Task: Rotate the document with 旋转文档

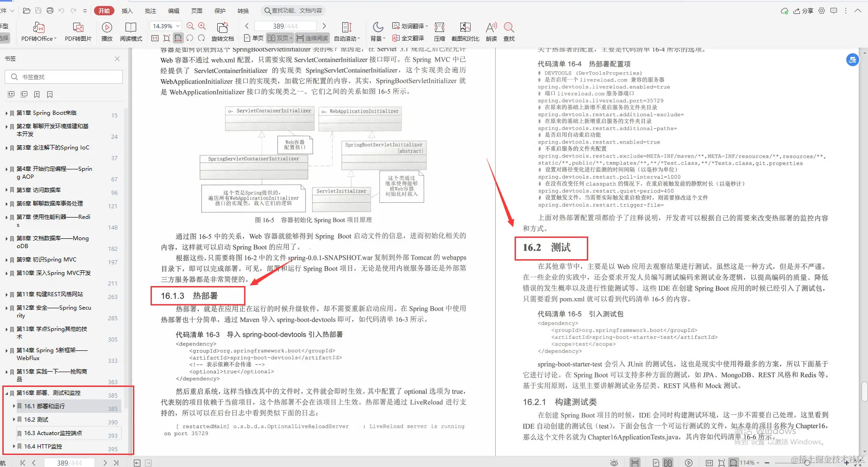Action: tap(222, 31)
